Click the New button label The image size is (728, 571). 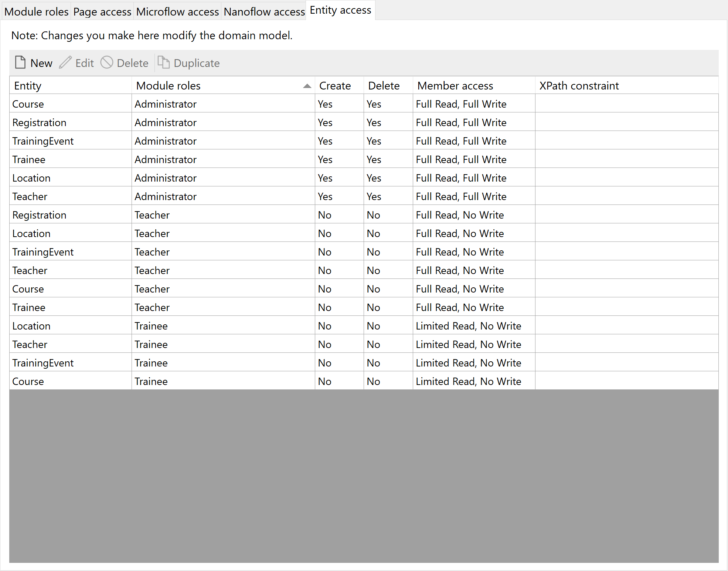pyautogui.click(x=41, y=63)
